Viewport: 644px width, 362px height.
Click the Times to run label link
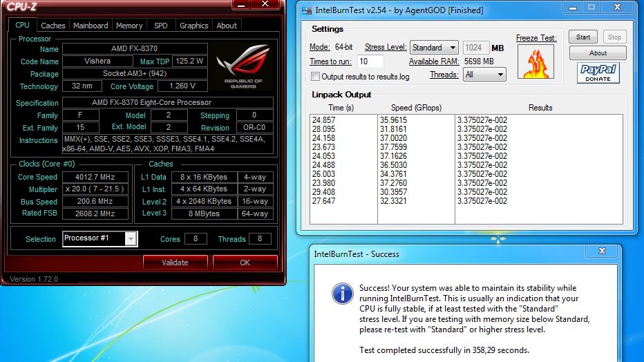coord(330,61)
